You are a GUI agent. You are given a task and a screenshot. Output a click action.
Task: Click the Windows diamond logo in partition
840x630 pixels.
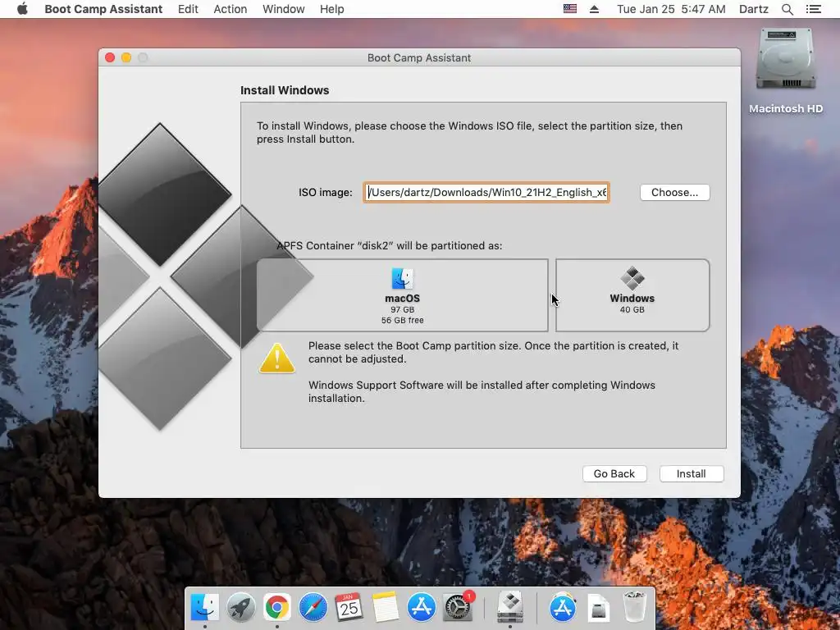point(632,279)
